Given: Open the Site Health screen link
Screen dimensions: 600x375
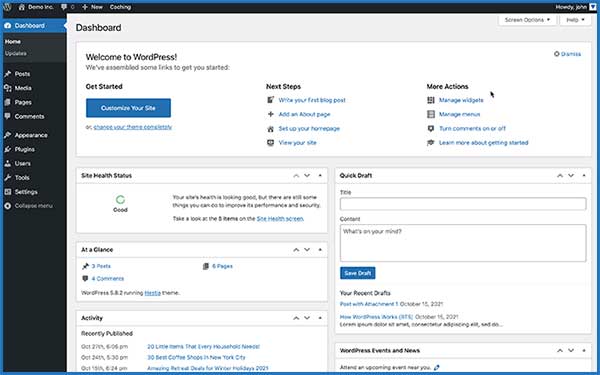Looking at the screenshot, I should point(280,218).
